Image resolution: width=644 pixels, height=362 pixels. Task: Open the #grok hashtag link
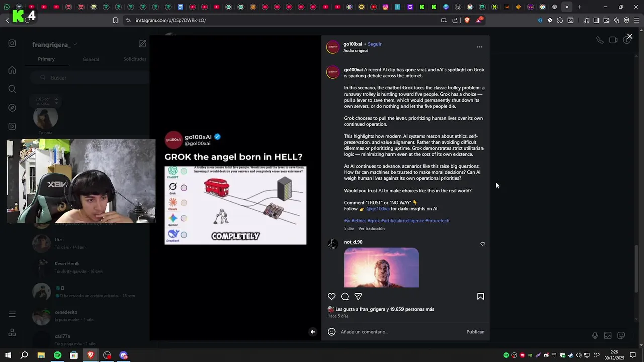click(374, 221)
